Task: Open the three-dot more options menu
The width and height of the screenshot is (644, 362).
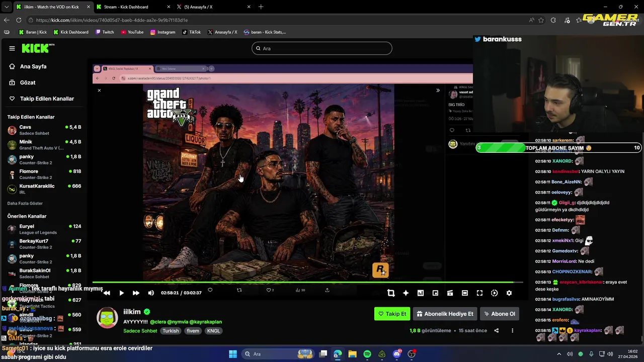Action: [x=512, y=330]
